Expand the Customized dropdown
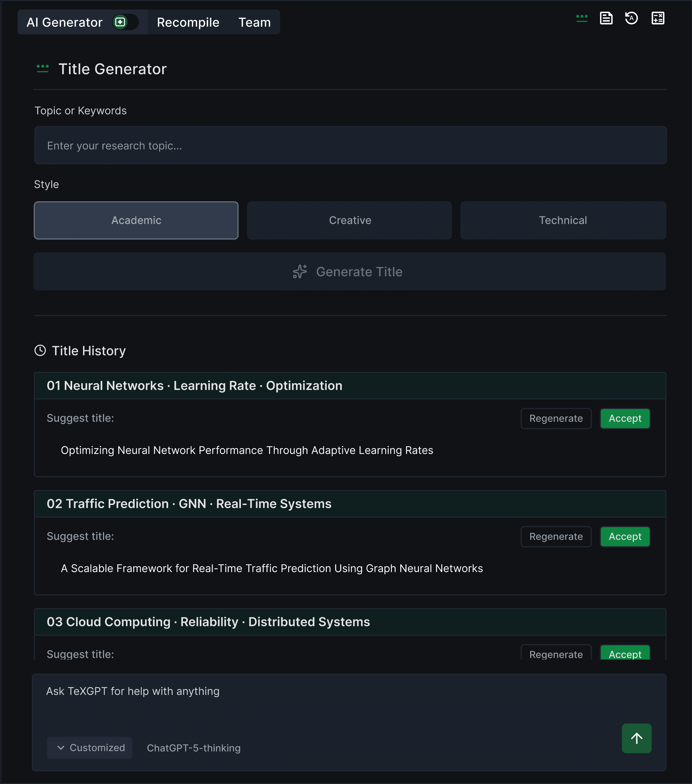 pyautogui.click(x=90, y=748)
